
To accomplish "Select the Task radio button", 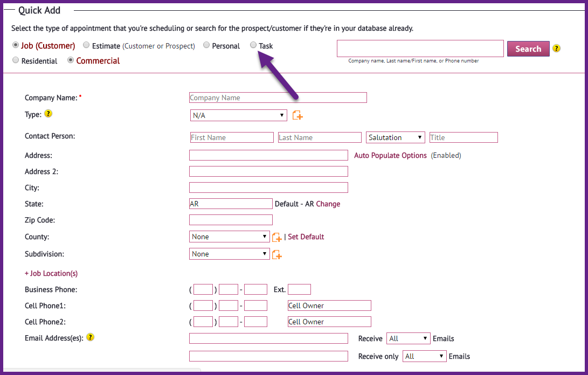I will click(x=253, y=45).
